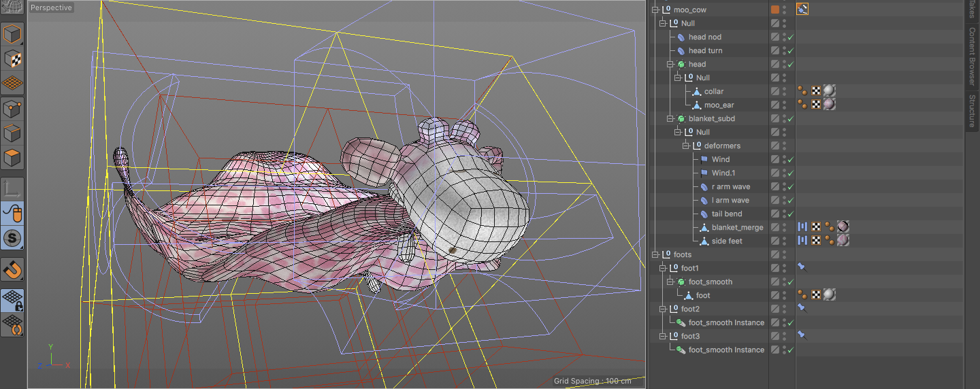The width and height of the screenshot is (980, 389).
Task: Collapse the moo_cow hierarchy
Action: 656,10
